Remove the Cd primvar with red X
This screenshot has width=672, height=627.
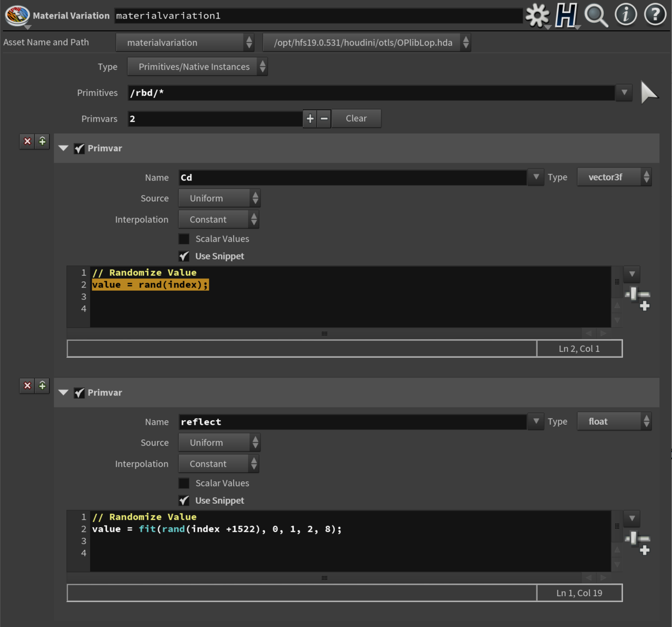pyautogui.click(x=27, y=141)
